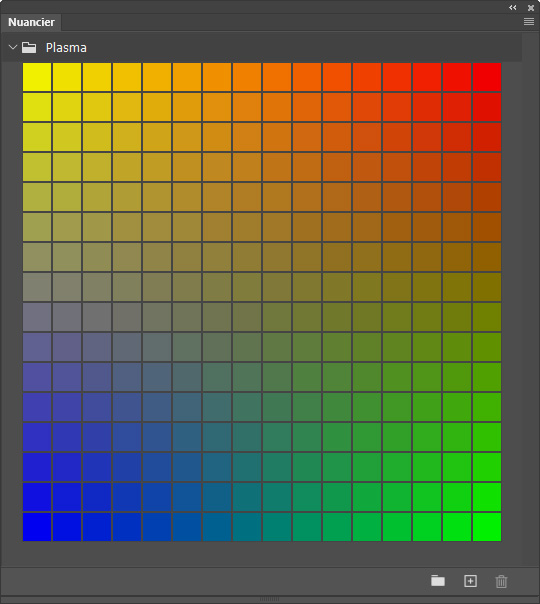This screenshot has height=604, width=540.
Task: Choose the orange swatch in top row middle
Action: (247, 77)
